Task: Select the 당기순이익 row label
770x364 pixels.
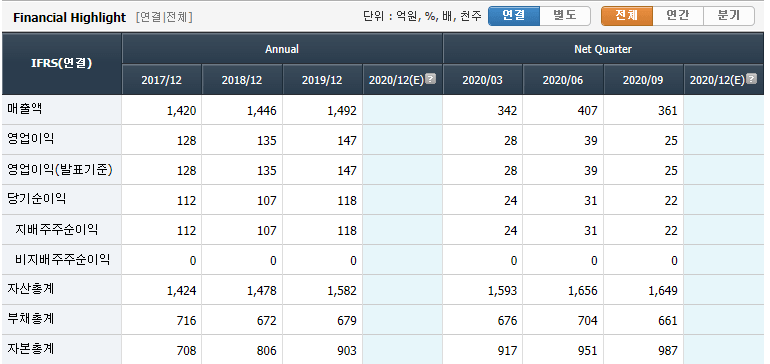Action: pyautogui.click(x=36, y=198)
